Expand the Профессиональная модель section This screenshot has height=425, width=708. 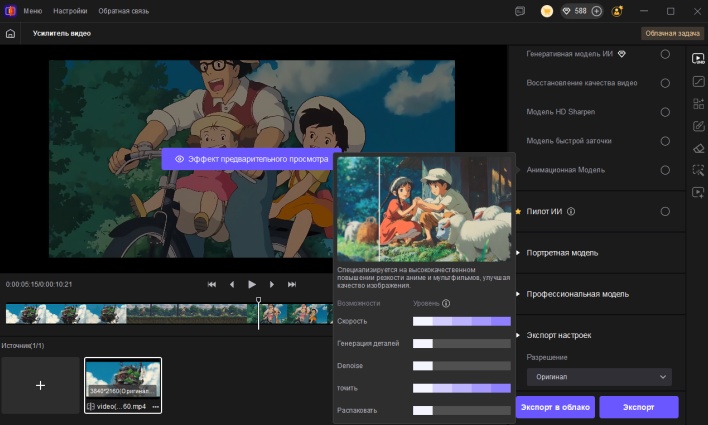577,294
